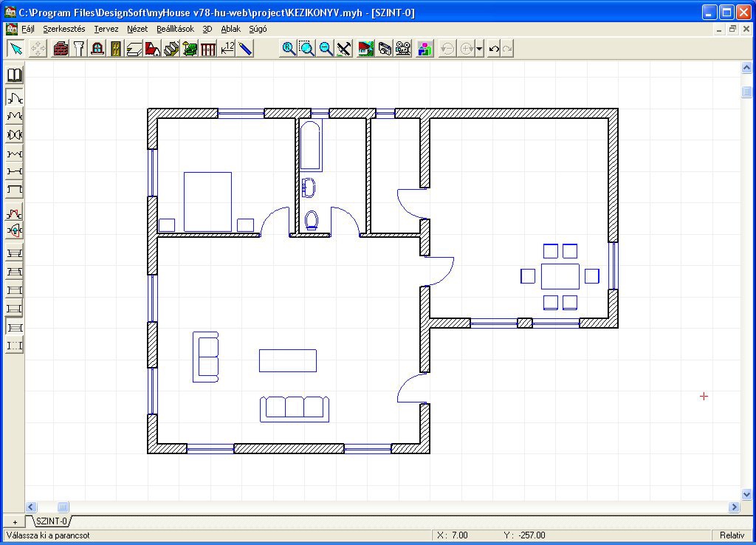Image resolution: width=756 pixels, height=545 pixels.
Task: Activate the zoom window magnifier
Action: tap(306, 49)
